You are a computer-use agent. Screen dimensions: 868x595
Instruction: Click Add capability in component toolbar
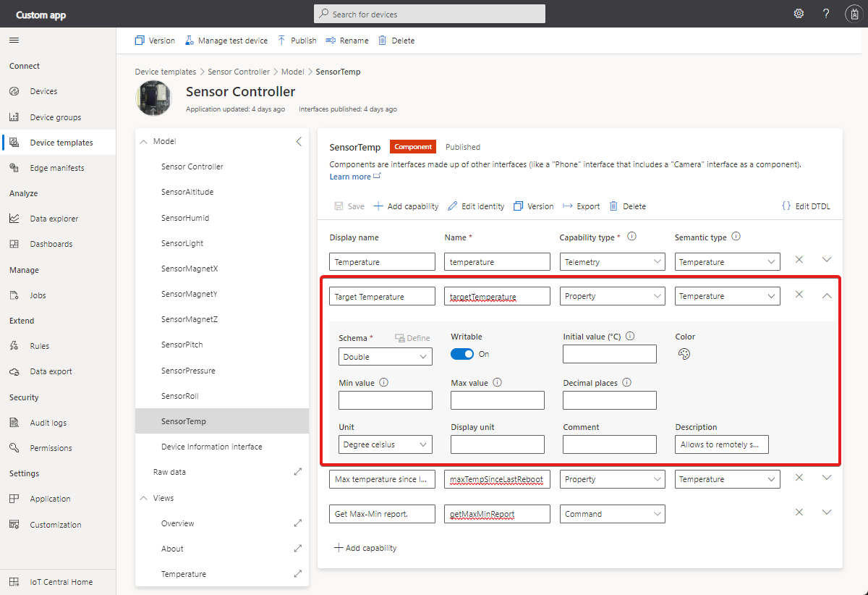click(406, 206)
